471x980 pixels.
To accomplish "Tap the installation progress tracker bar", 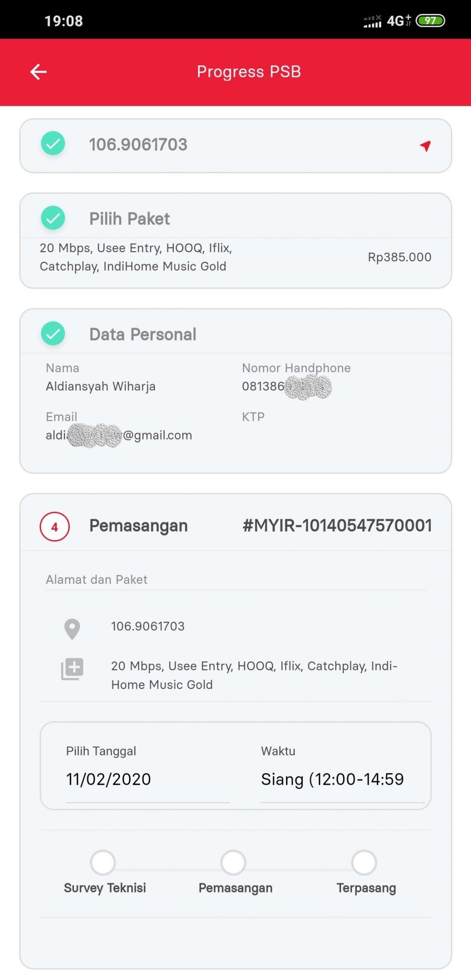I will pyautogui.click(x=234, y=863).
